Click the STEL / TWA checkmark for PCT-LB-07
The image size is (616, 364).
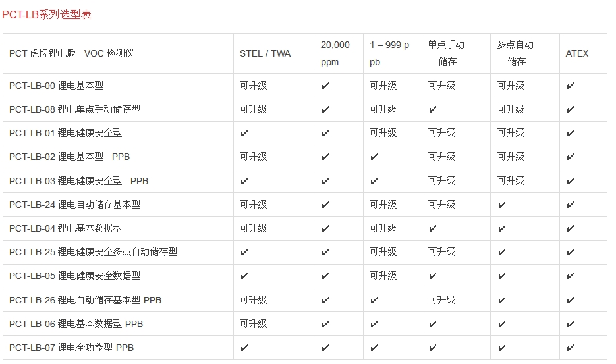tap(244, 348)
